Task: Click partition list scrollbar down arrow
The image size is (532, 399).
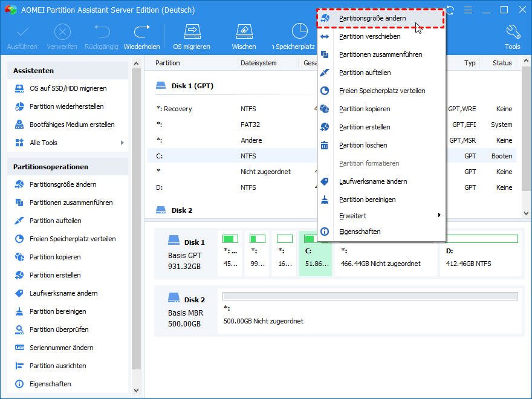Action: coord(526,213)
